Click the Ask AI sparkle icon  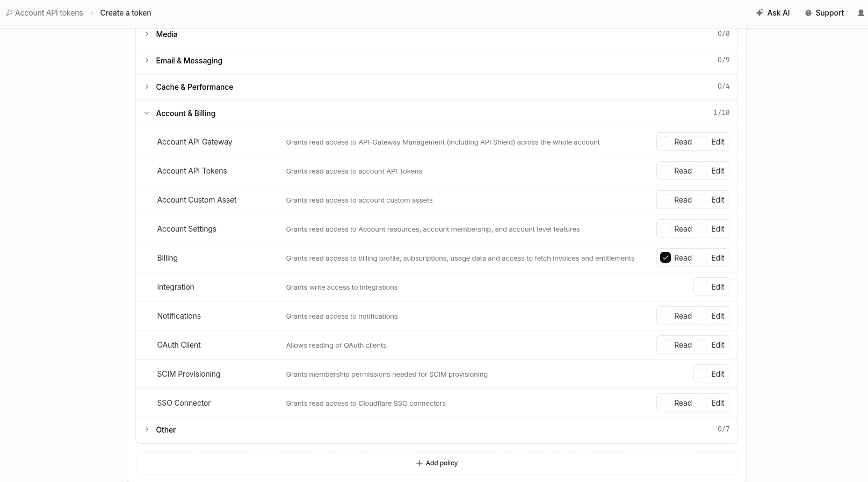[x=759, y=12]
